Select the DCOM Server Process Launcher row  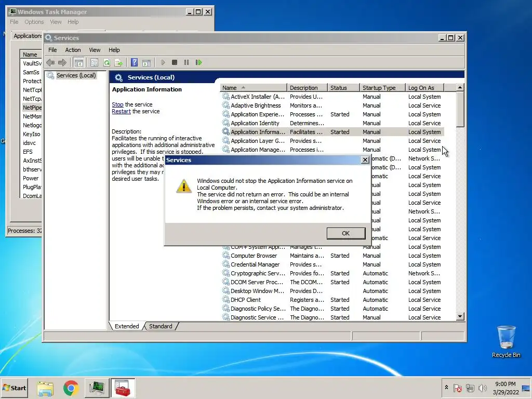(332, 282)
